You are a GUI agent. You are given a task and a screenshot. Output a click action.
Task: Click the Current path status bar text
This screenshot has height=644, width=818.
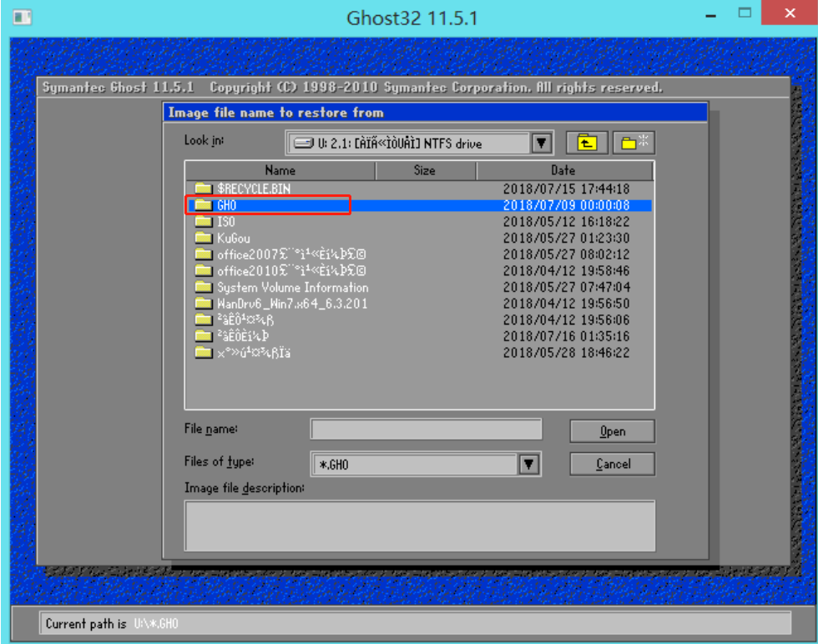[x=112, y=624]
